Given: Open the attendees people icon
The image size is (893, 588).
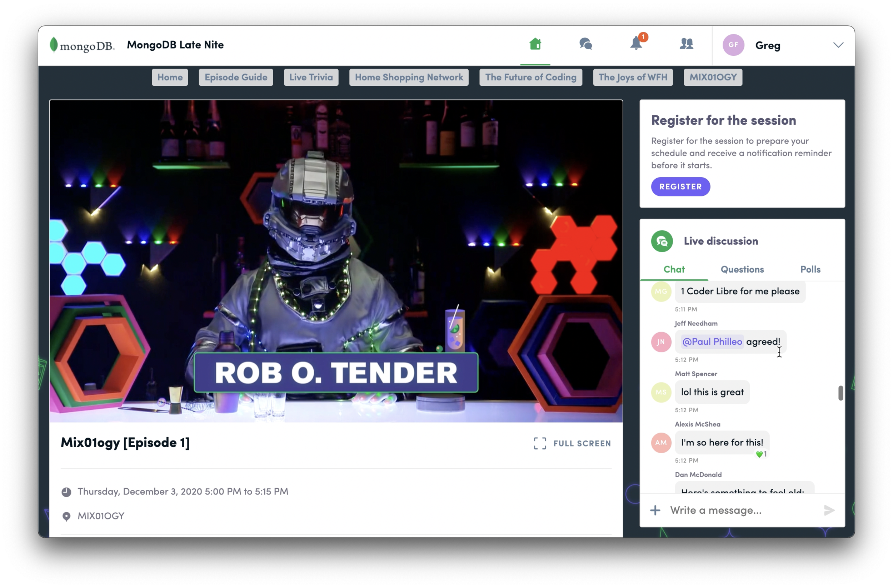Looking at the screenshot, I should (x=686, y=44).
